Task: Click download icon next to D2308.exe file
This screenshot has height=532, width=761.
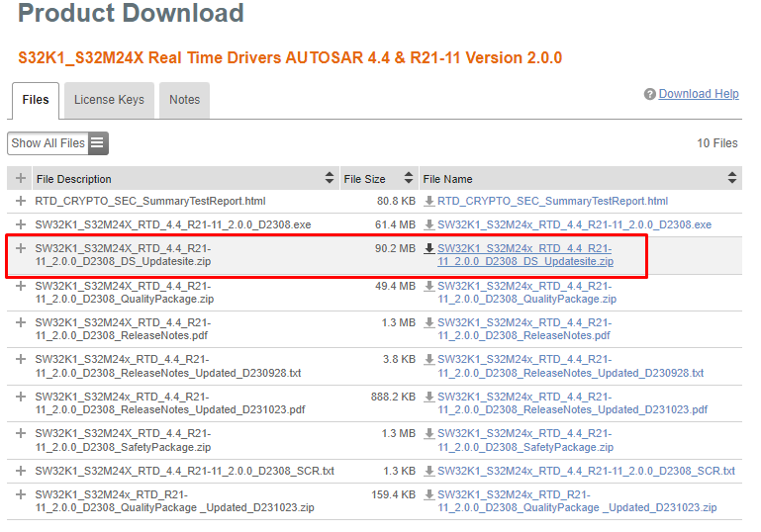Action: pos(429,225)
